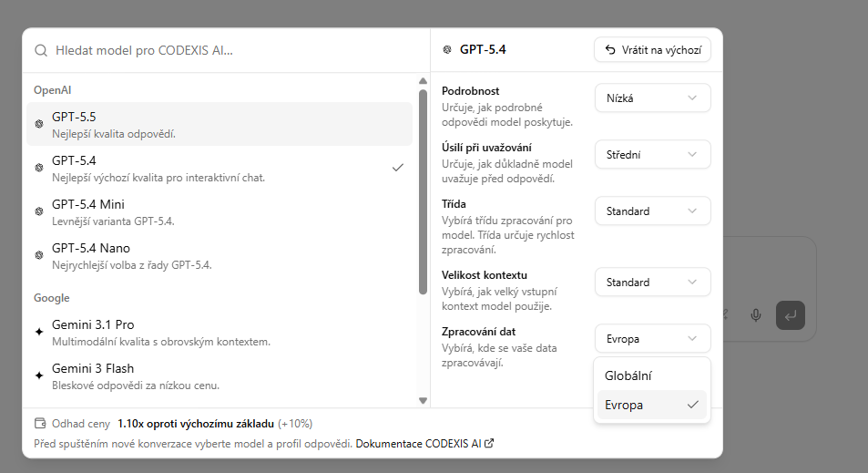Viewport: 868px width, 473px height.
Task: Click the wallet icon next to Odhad ceny
Action: point(40,424)
